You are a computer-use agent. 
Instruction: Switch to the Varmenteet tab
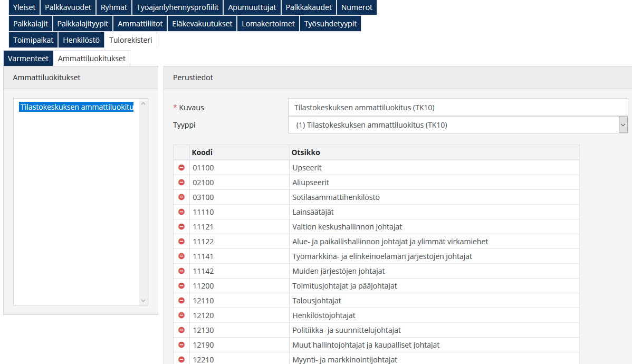(28, 59)
